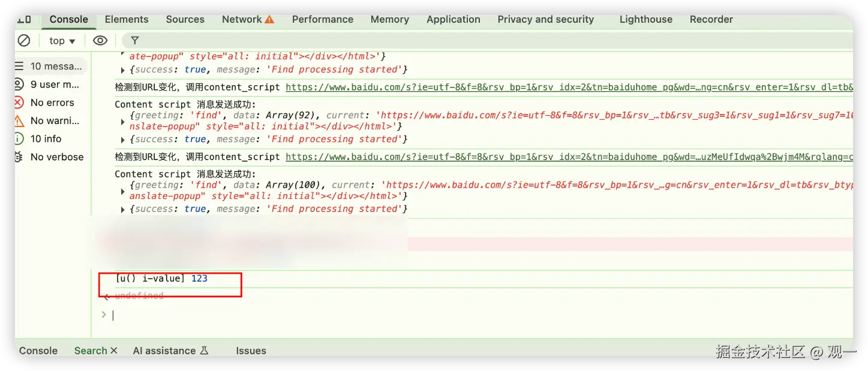Expand the Array(92) greeting object
The image size is (868, 371).
pos(123,122)
